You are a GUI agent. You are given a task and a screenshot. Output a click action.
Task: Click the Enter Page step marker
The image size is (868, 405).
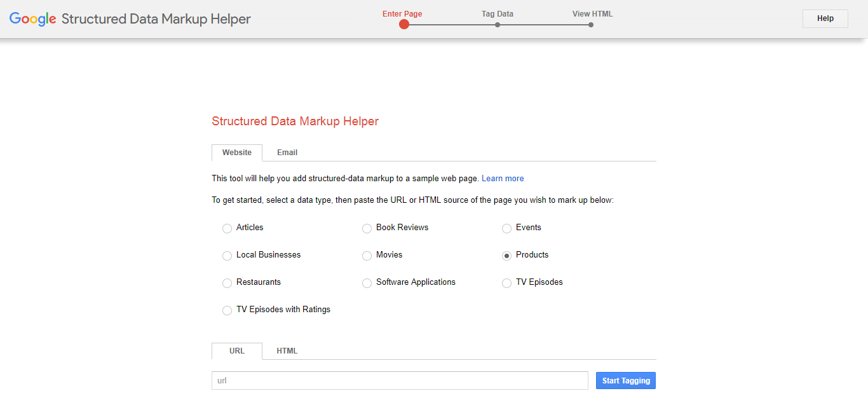[404, 25]
